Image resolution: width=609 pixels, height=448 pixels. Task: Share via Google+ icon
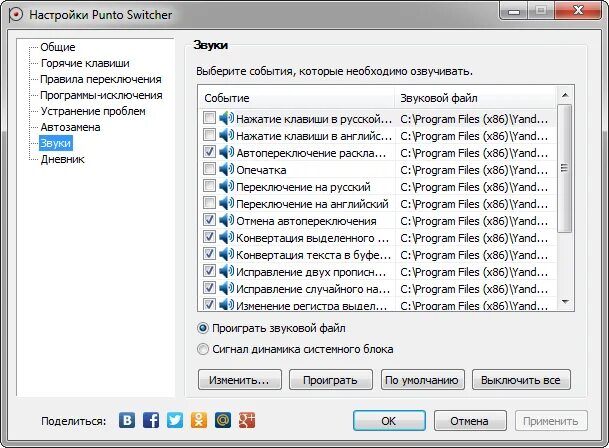[247, 420]
